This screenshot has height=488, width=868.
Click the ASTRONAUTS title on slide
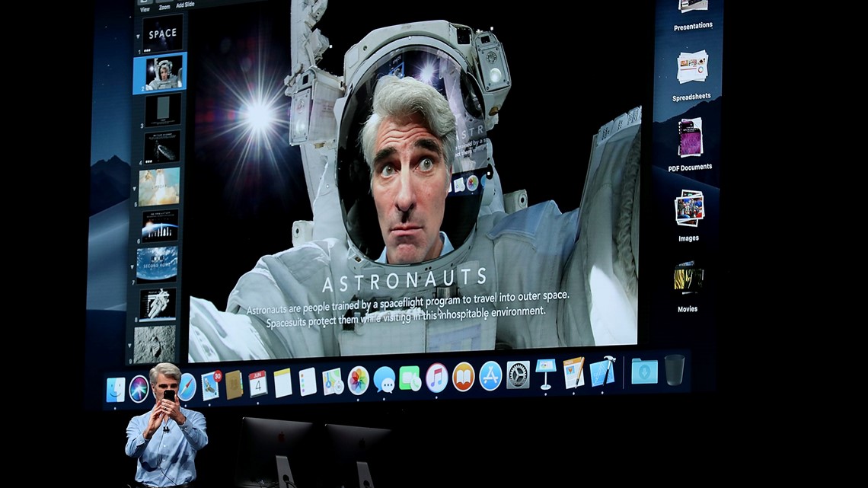point(404,279)
